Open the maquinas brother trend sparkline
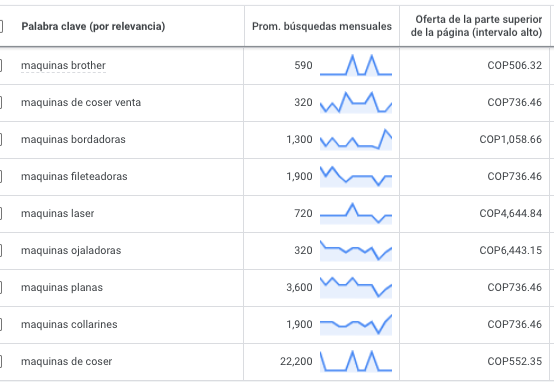Screen dimensions: 554x382 (x=356, y=65)
